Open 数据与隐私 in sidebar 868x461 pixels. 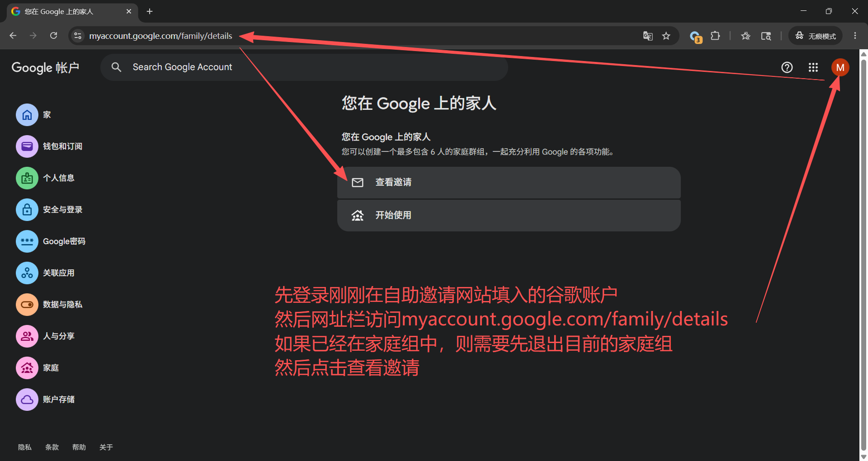[49, 305]
